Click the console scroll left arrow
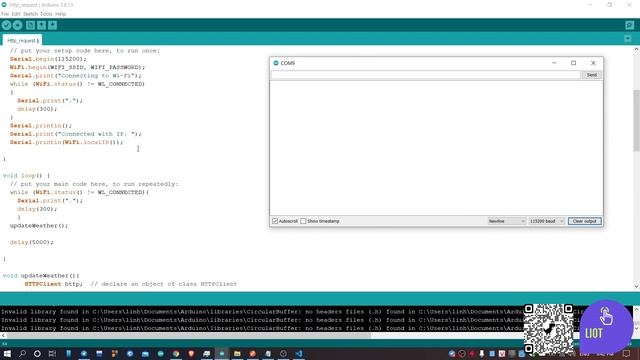640x360 pixels. click(3, 336)
